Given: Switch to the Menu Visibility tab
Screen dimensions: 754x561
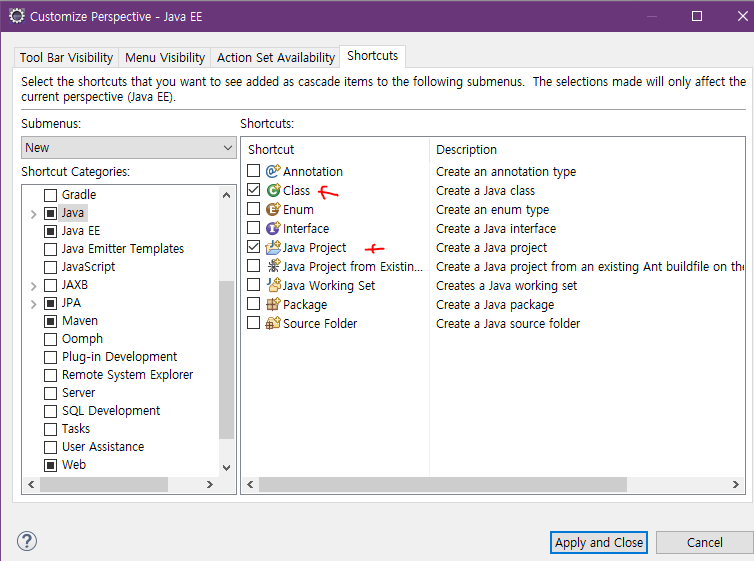Looking at the screenshot, I should [165, 58].
